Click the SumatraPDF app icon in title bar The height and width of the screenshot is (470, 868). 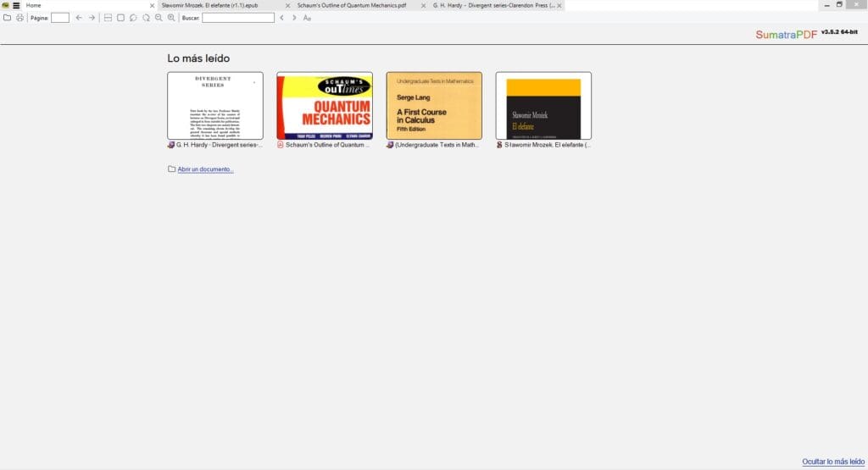pos(6,6)
